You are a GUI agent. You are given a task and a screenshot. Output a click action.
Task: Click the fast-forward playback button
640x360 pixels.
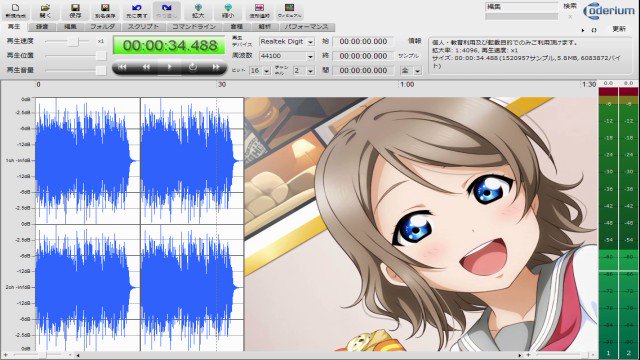coord(216,67)
